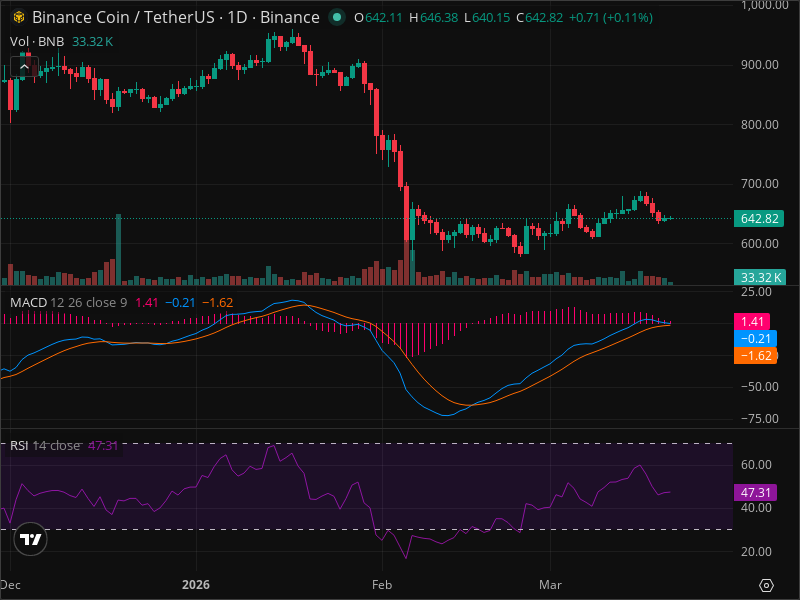The height and width of the screenshot is (600, 800).
Task: Click the RSI legend value 47.31
Action: tap(103, 445)
